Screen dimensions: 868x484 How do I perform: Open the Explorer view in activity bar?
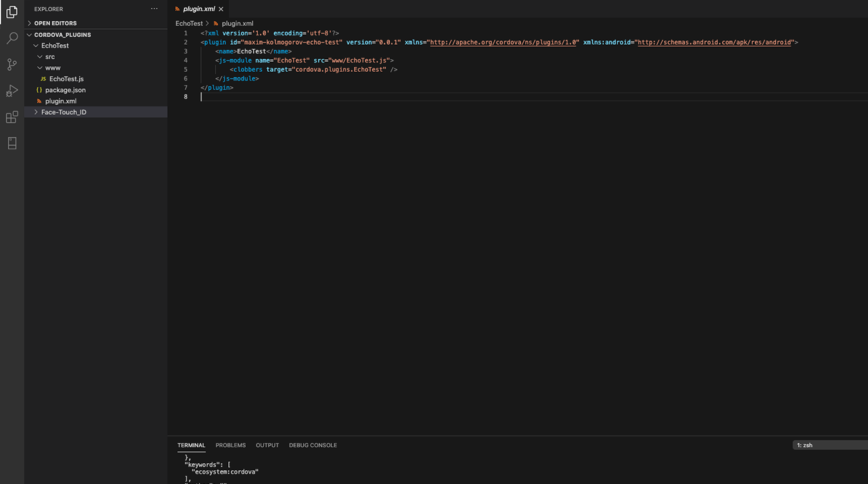[11, 12]
